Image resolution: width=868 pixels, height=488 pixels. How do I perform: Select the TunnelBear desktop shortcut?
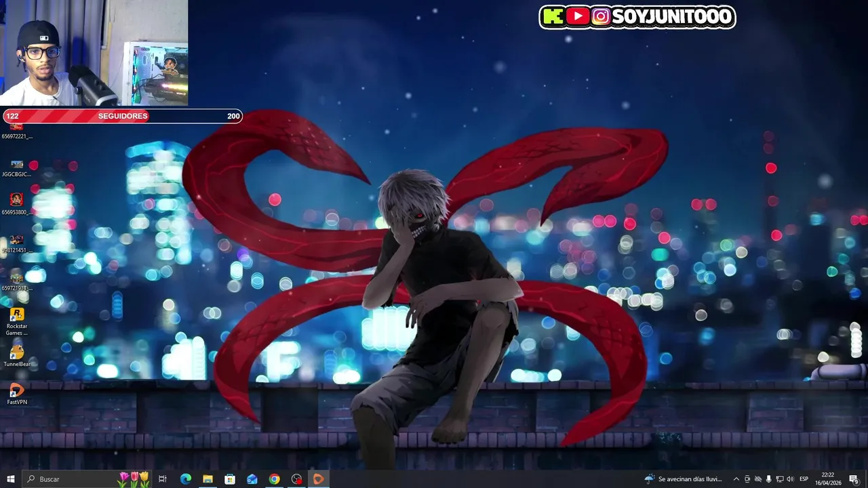coord(17,356)
